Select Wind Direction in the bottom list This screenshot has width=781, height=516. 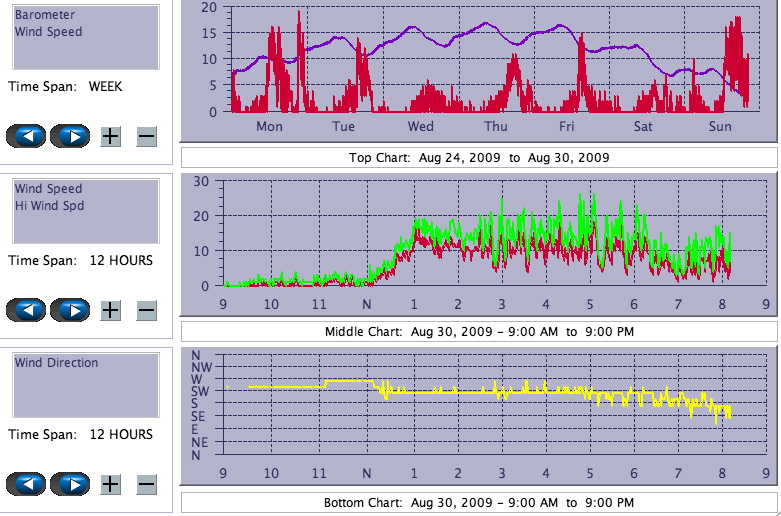point(56,363)
